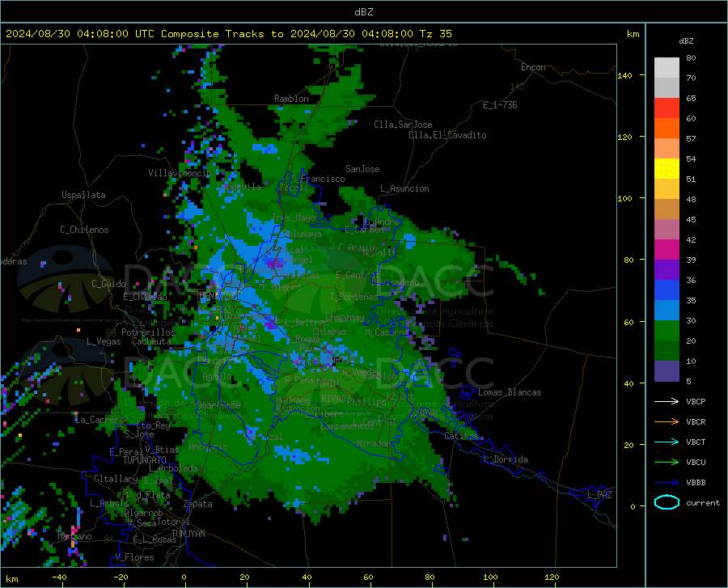Click the 'Catitas' map label

461,435
